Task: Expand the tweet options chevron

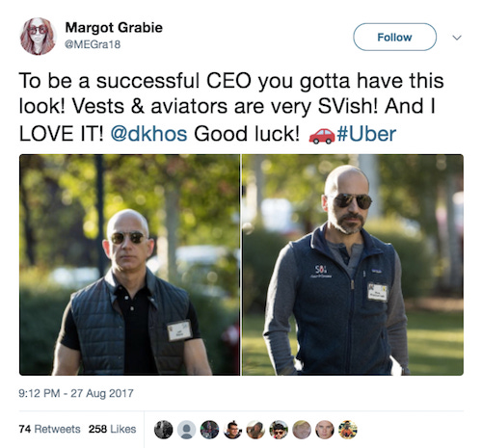Action: click(457, 38)
